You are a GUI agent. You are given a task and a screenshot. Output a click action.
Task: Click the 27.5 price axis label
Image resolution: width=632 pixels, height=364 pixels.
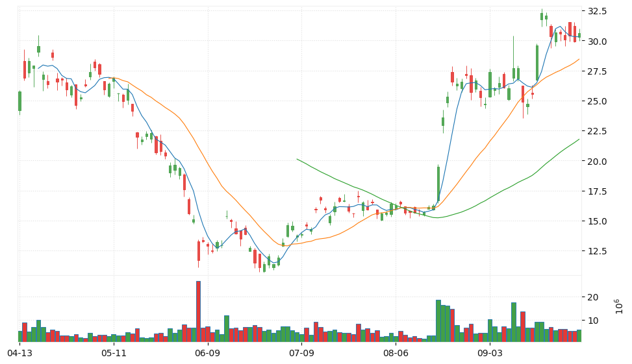click(598, 71)
